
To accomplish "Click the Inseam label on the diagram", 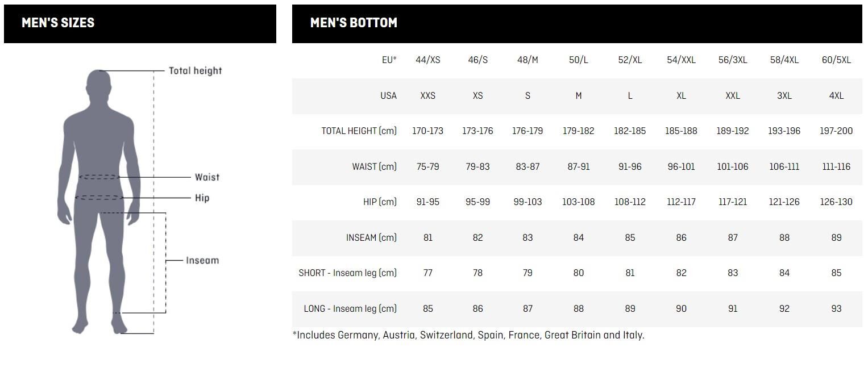I will click(x=202, y=261).
